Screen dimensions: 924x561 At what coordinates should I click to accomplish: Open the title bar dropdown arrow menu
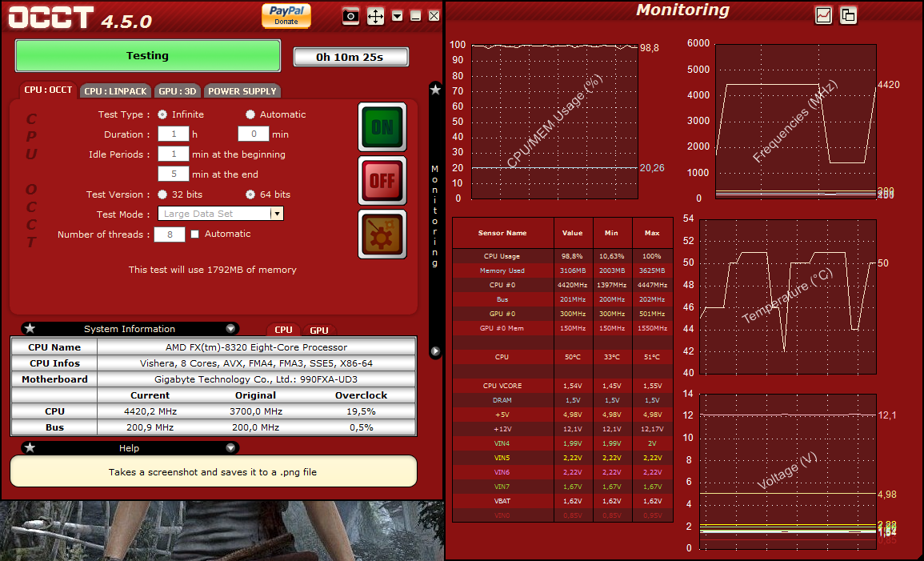click(x=397, y=16)
